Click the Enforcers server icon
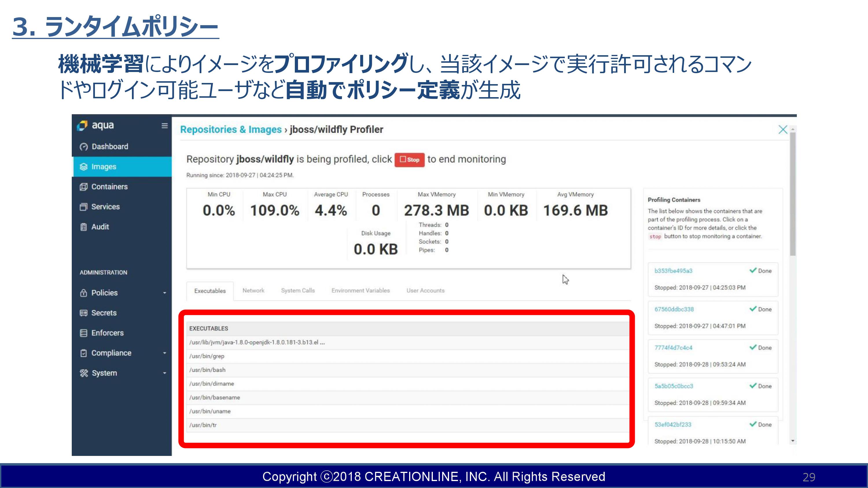Image resolution: width=868 pixels, height=488 pixels. pos(84,333)
